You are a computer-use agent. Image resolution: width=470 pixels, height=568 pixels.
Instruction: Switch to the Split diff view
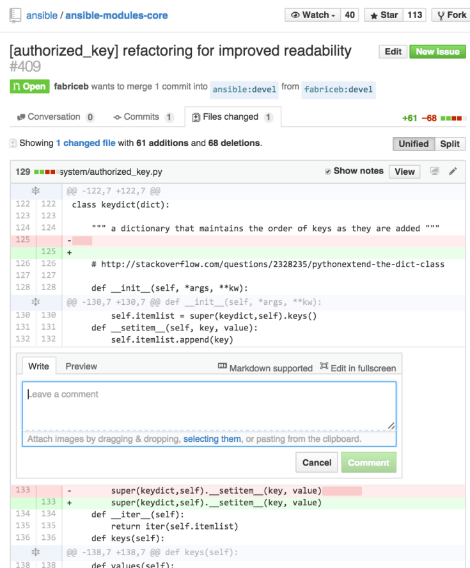pos(450,144)
